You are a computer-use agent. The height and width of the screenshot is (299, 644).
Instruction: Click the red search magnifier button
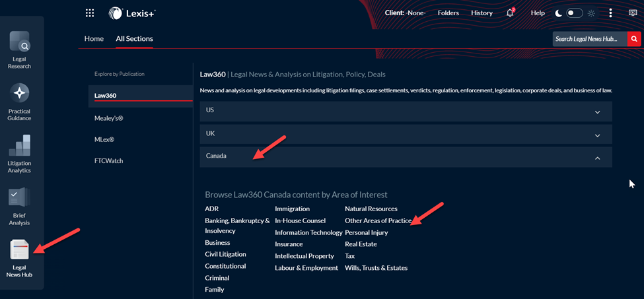634,39
